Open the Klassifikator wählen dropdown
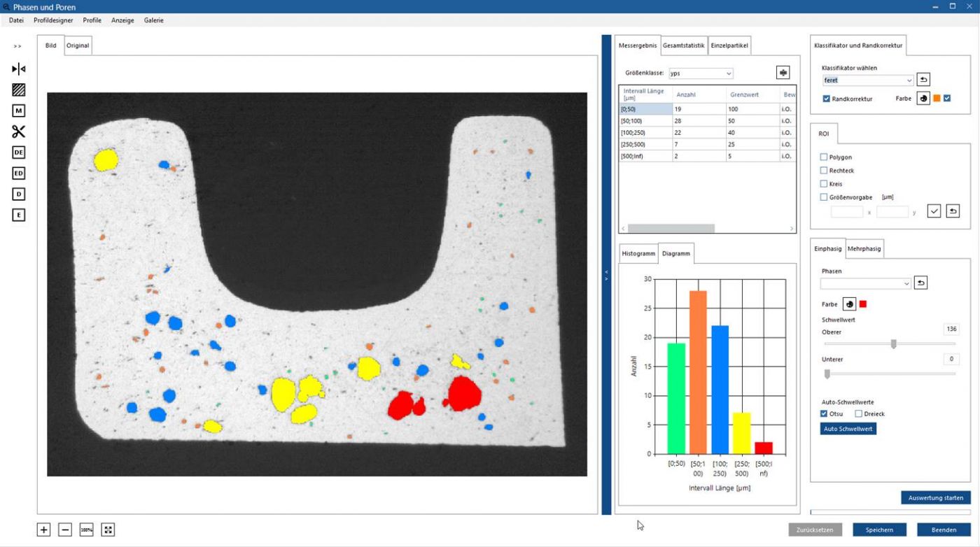Viewport: 980px width, 547px height. click(868, 80)
